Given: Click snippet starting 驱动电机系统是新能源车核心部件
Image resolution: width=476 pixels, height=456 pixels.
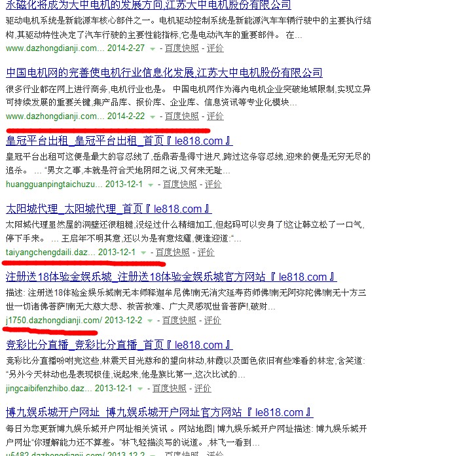Looking at the screenshot, I should 188,27.
